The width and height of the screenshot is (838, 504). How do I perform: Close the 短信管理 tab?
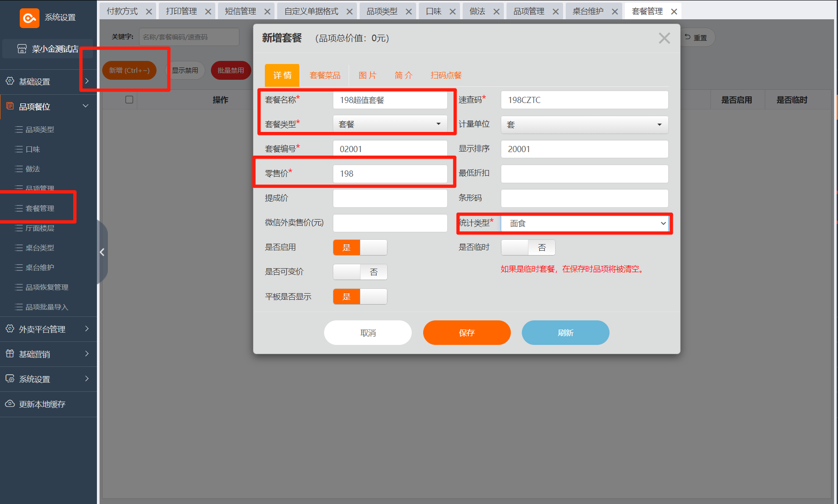267,12
